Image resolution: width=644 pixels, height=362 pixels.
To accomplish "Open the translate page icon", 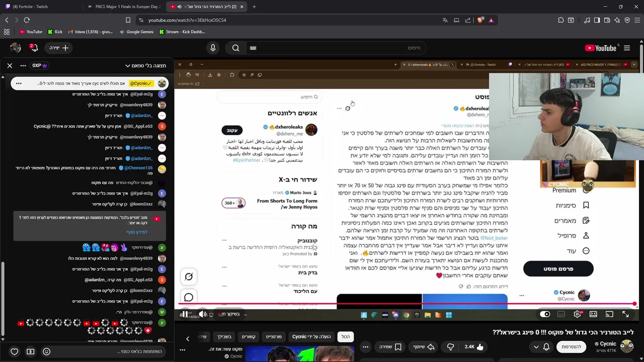I will coord(445,20).
